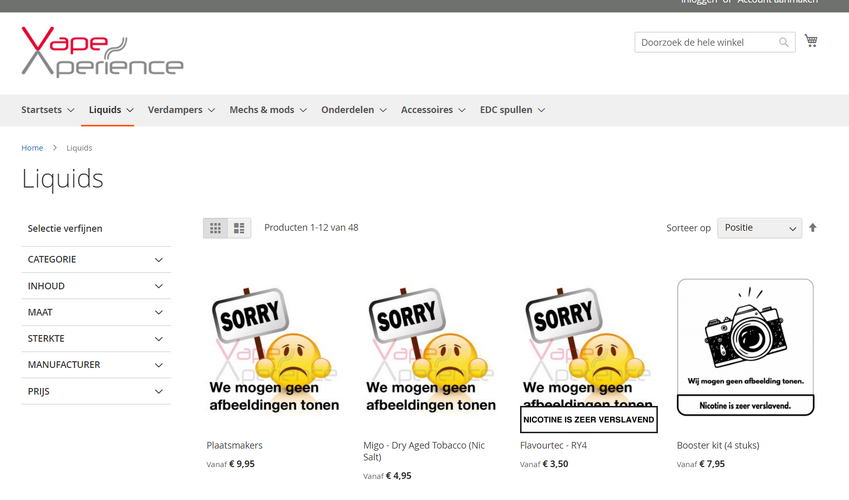Switch to list view

point(239,228)
